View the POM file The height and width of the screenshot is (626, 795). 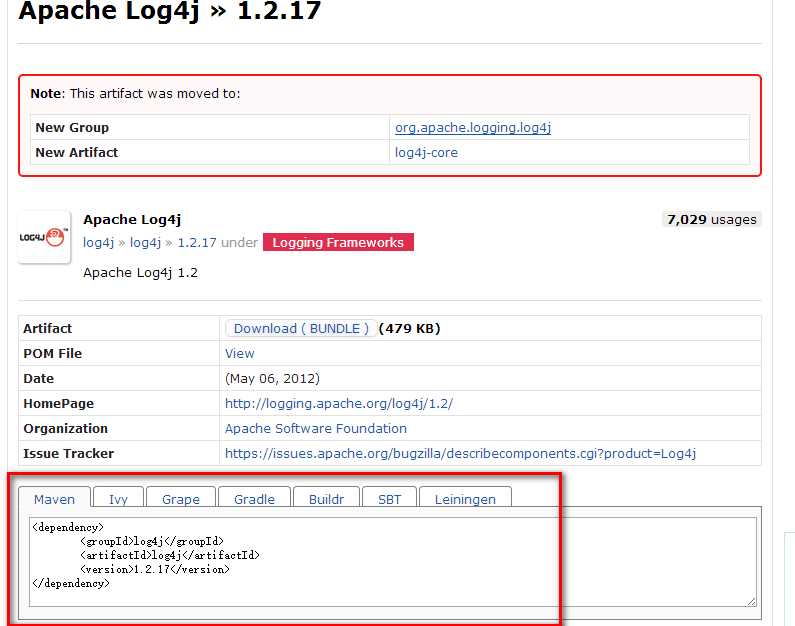coord(240,353)
